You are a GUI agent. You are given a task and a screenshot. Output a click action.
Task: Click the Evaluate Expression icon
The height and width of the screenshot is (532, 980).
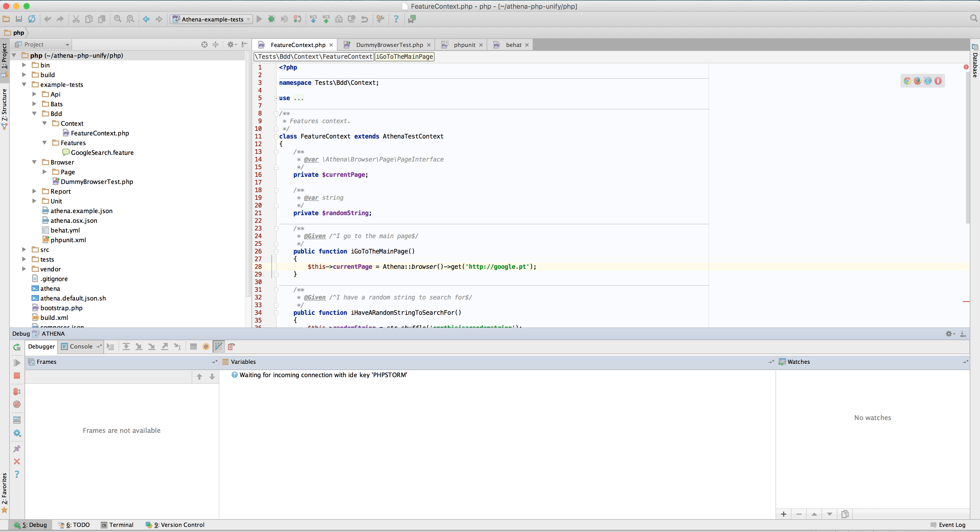coord(193,346)
